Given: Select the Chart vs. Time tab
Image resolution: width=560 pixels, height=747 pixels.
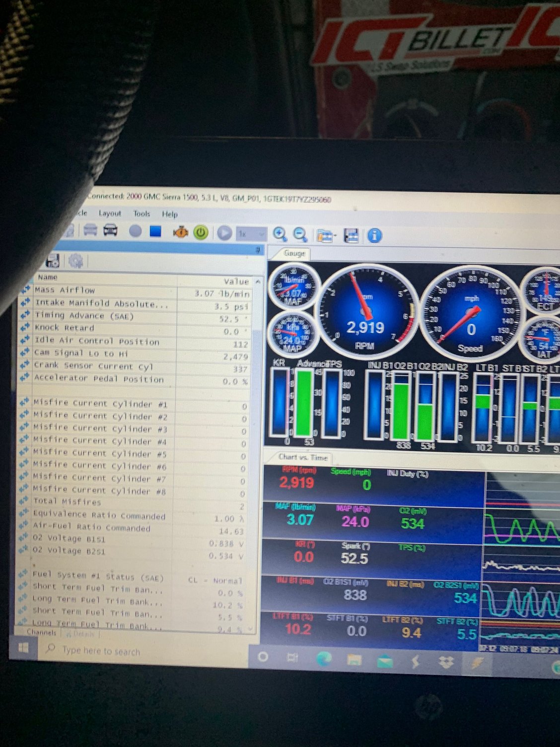Looking at the screenshot, I should [303, 457].
